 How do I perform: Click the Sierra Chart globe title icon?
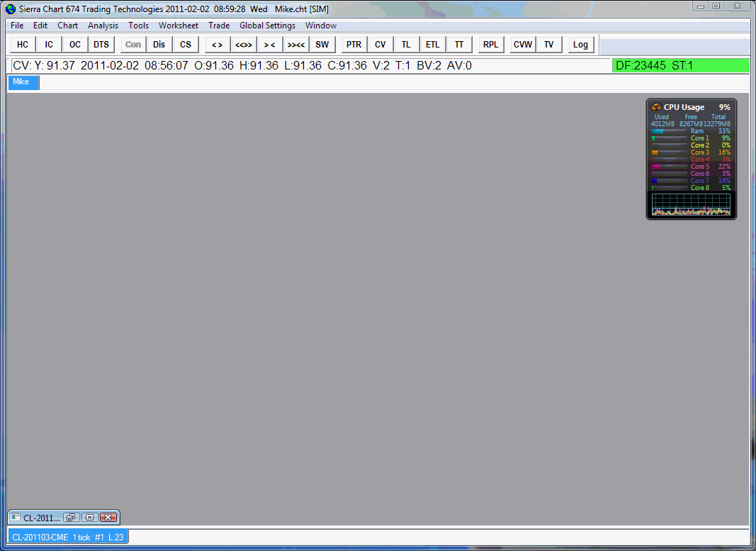coord(11,9)
